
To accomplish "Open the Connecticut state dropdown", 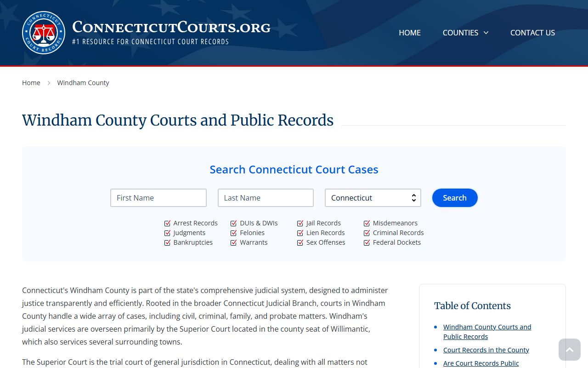I will 373,198.
